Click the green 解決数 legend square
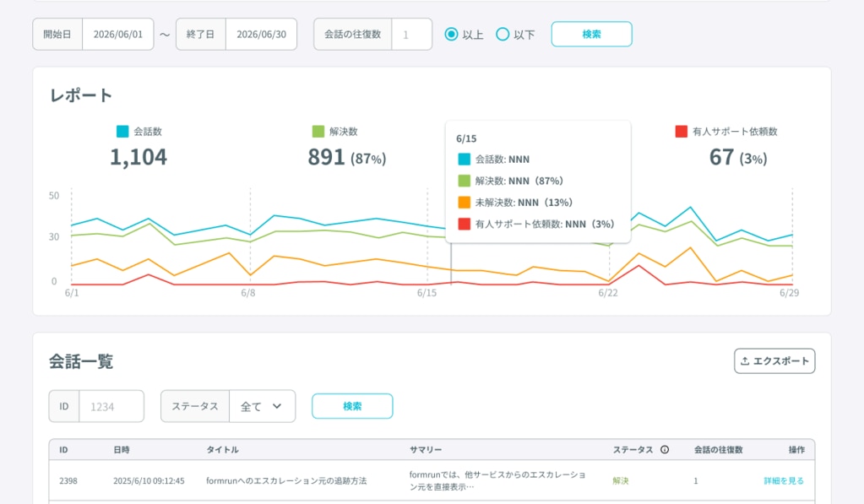Image resolution: width=864 pixels, height=504 pixels. point(318,132)
